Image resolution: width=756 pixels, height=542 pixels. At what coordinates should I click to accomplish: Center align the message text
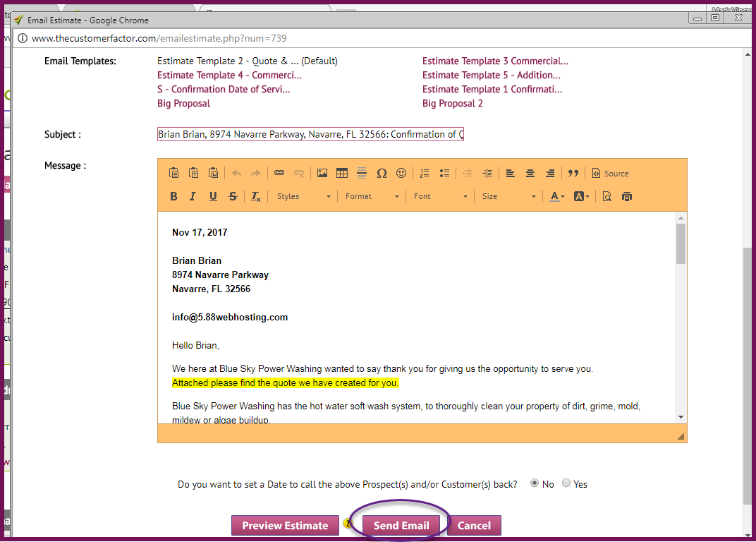[530, 173]
